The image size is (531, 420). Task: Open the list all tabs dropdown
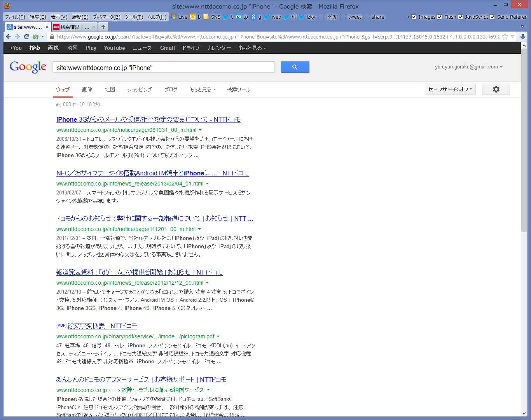[522, 26]
